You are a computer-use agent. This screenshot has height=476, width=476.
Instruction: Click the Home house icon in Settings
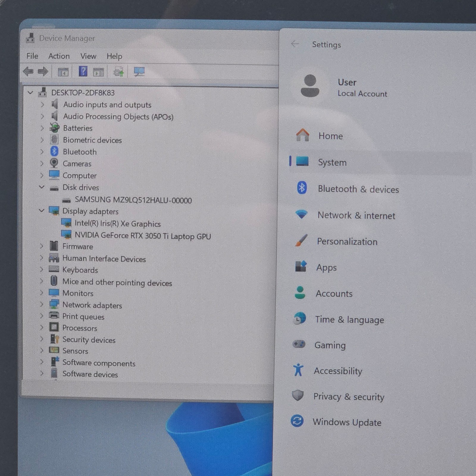click(303, 135)
